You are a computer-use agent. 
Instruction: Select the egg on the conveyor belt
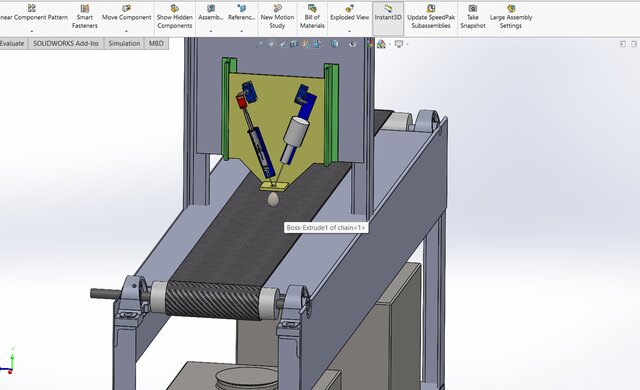(273, 199)
